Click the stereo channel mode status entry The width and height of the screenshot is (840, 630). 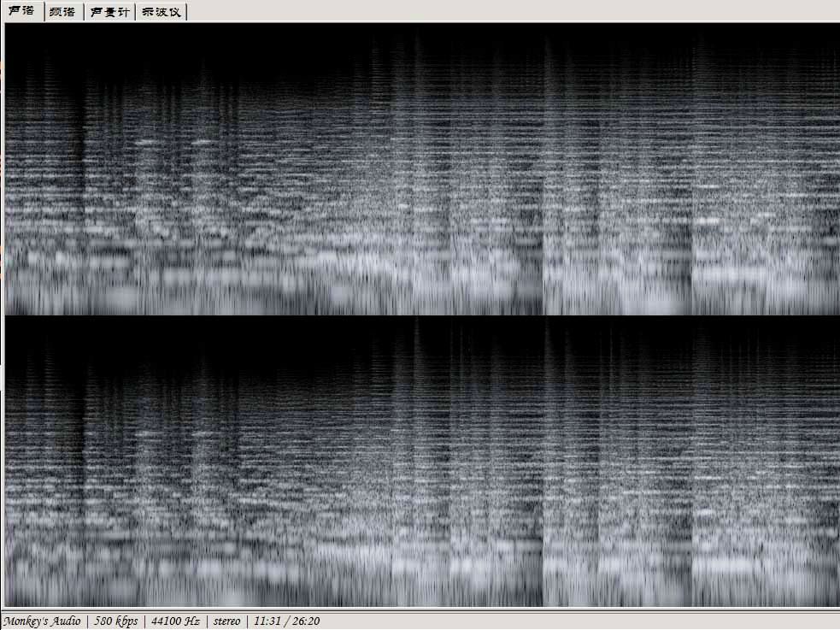coord(226,621)
